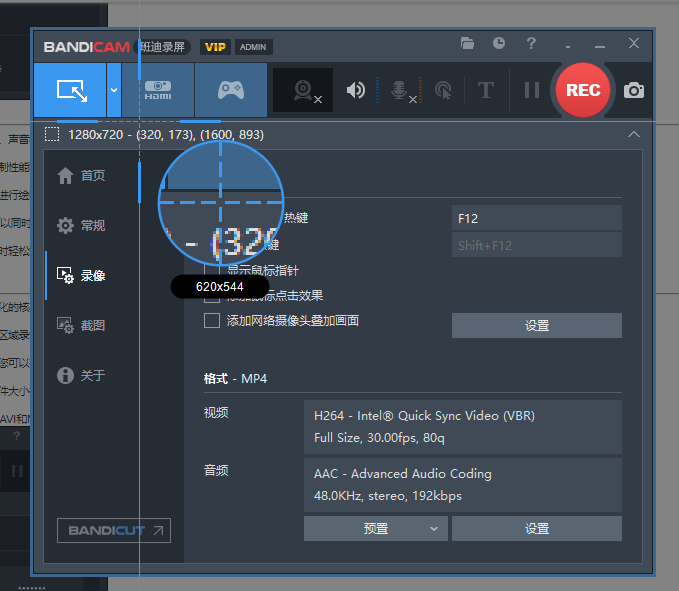Open the 首页 home tab

81,175
